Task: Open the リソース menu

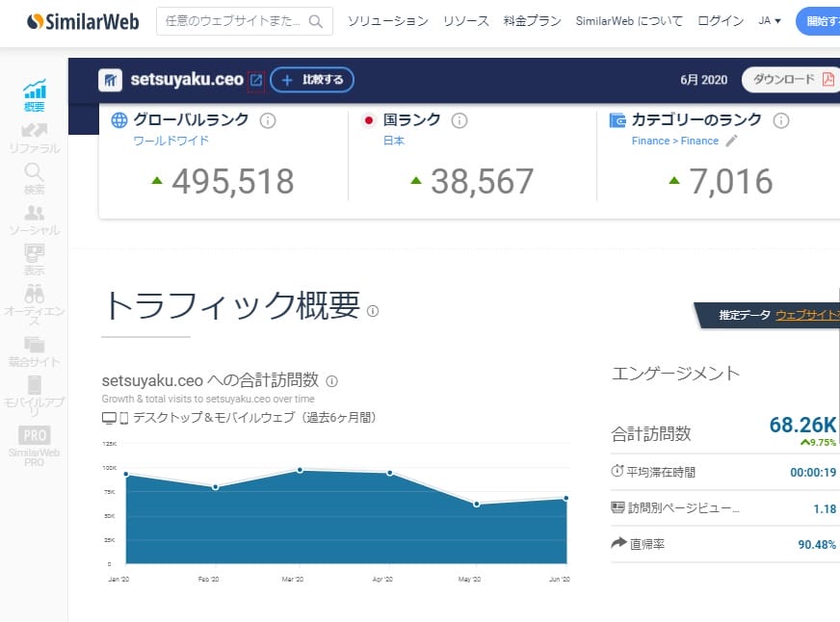Action: [465, 21]
